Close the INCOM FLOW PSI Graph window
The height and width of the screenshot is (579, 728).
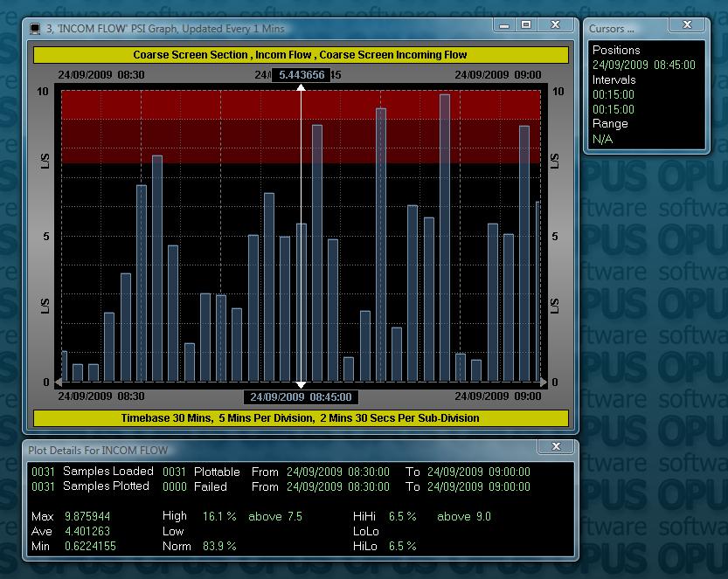[x=555, y=25]
